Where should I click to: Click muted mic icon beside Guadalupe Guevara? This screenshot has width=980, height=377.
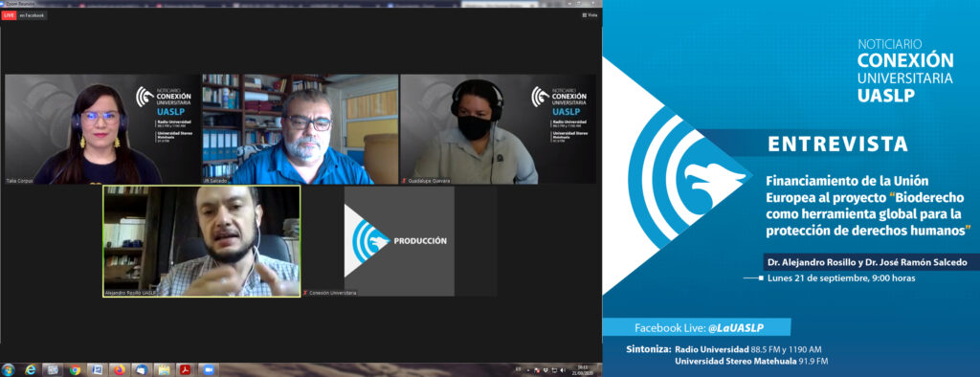[404, 181]
